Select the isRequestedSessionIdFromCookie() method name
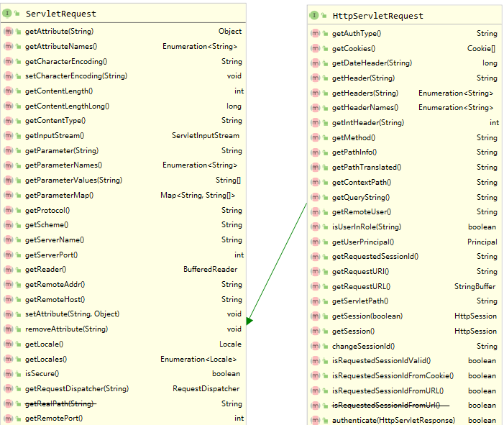 click(x=393, y=376)
